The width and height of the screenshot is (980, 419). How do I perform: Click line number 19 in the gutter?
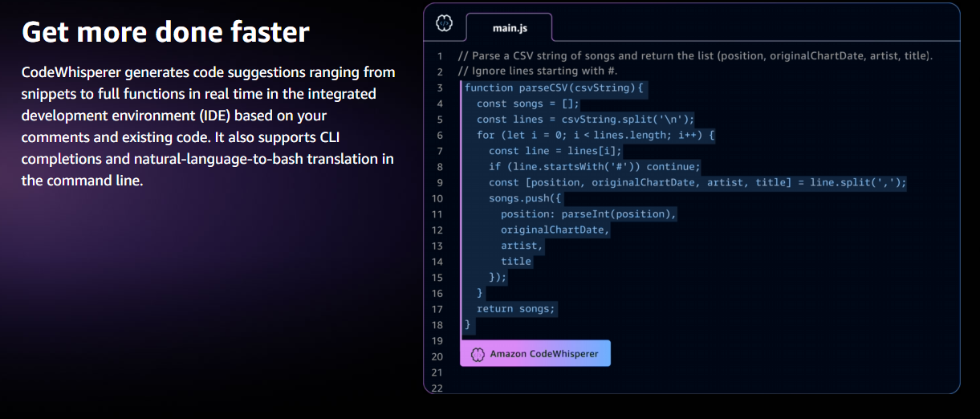coord(437,340)
